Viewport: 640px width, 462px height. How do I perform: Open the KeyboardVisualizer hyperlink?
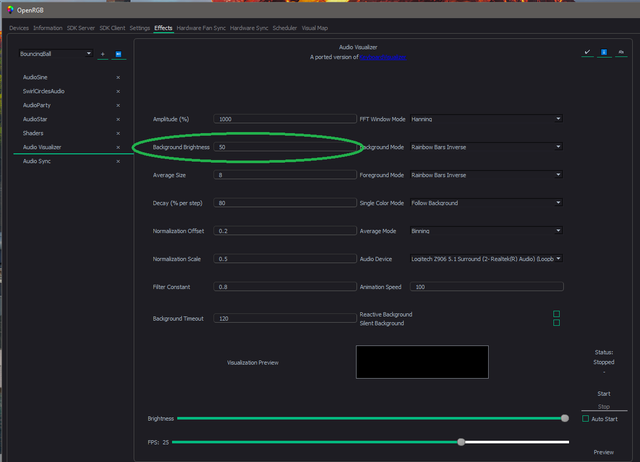point(382,57)
